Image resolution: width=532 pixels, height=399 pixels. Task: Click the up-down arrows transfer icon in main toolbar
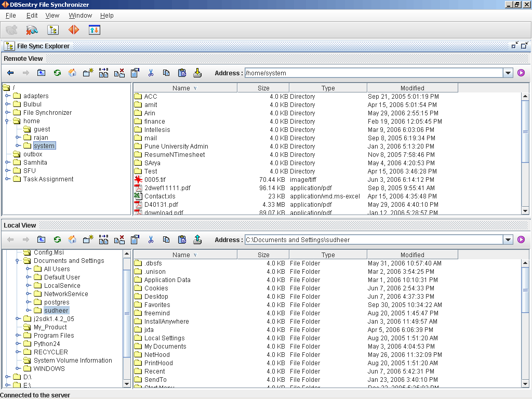[94, 30]
